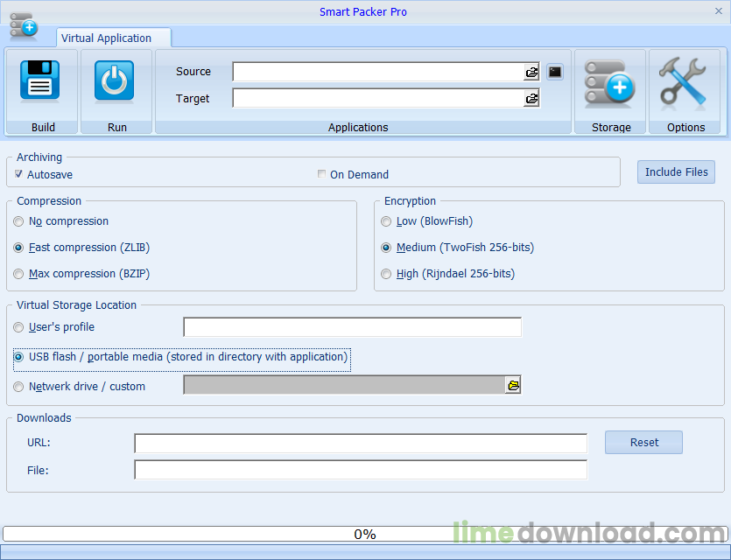
Task: Browse for a Target file
Action: pos(531,98)
